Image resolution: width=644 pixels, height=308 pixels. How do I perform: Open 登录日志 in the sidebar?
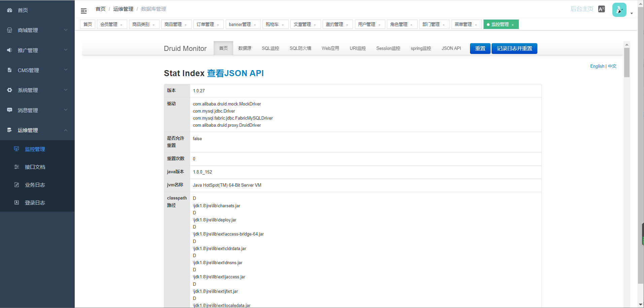coord(37,203)
